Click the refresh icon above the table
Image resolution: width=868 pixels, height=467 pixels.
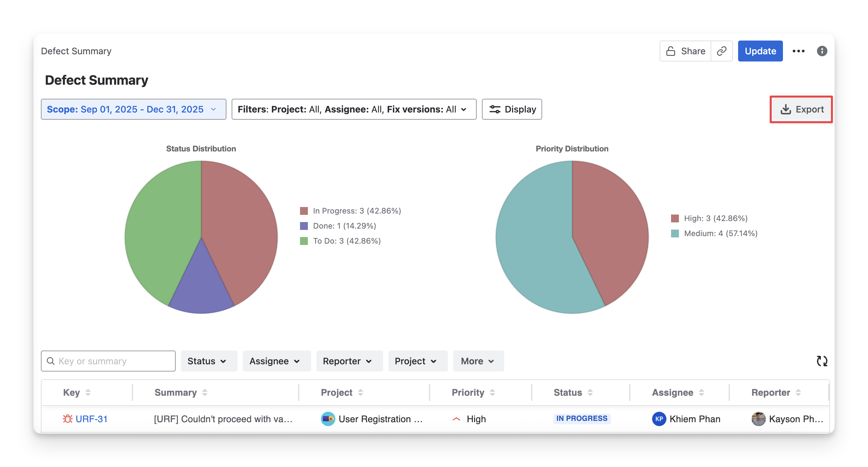822,361
